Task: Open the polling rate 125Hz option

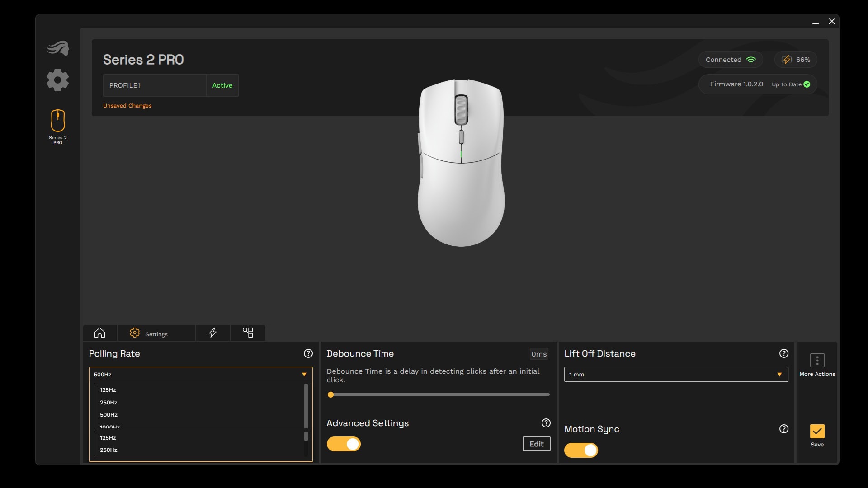Action: pyautogui.click(x=108, y=389)
